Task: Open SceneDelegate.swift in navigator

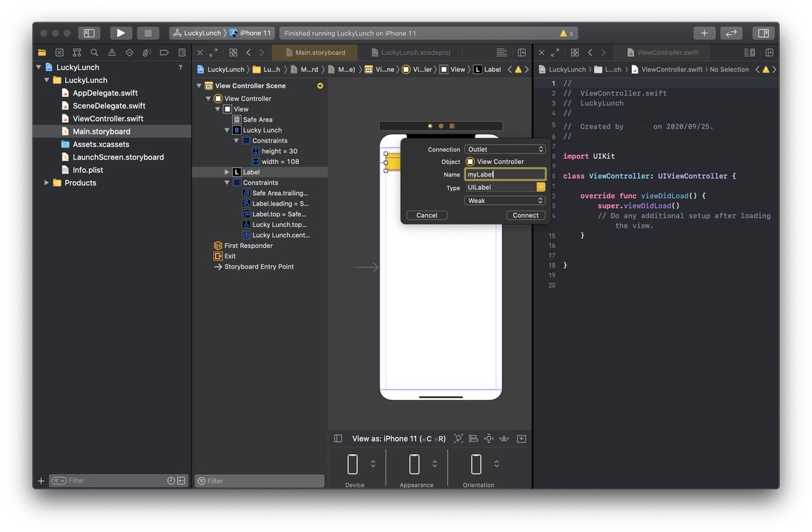Action: coord(109,105)
